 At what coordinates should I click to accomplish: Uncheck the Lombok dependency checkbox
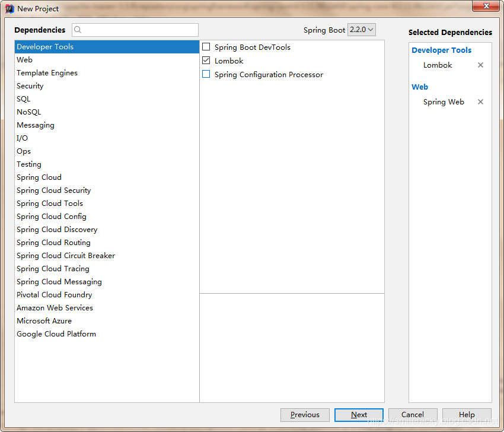206,61
